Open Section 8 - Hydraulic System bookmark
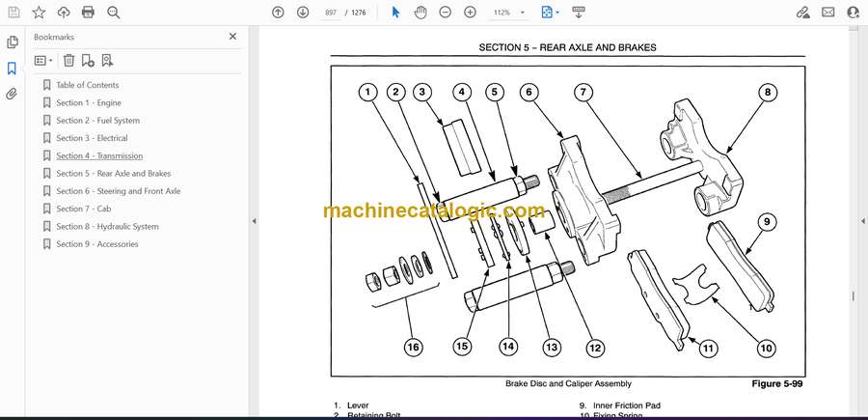868x420 pixels. 107,227
